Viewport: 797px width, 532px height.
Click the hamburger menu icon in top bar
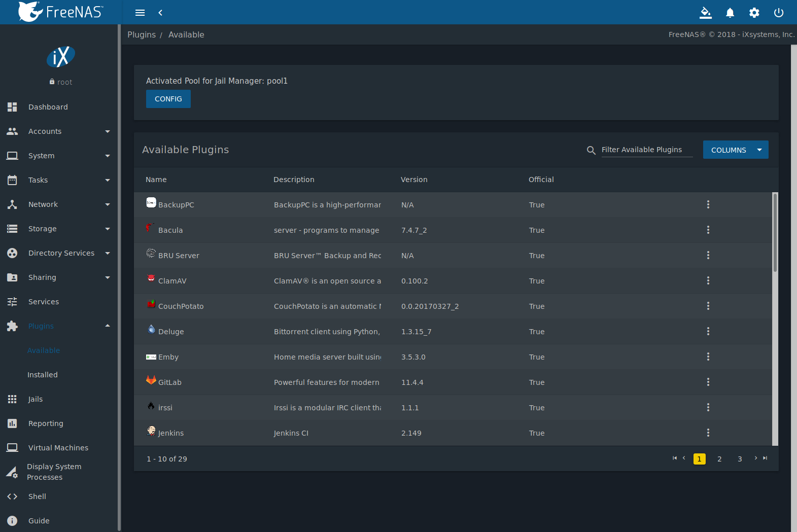pyautogui.click(x=140, y=13)
